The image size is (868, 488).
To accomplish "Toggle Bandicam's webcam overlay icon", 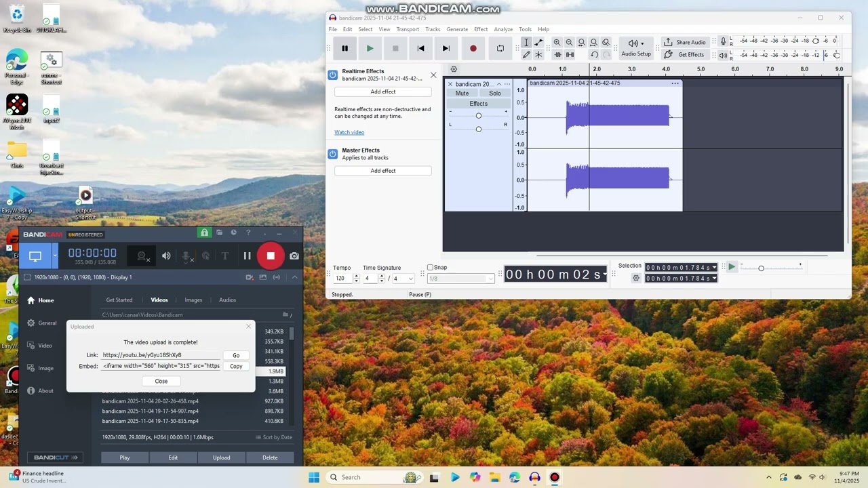I will point(142,256).
